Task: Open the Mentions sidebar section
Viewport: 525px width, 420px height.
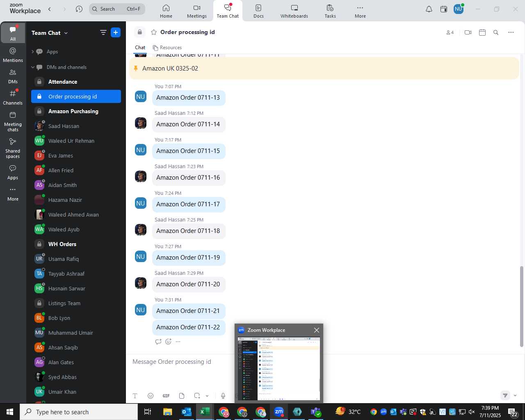Action: pyautogui.click(x=13, y=55)
